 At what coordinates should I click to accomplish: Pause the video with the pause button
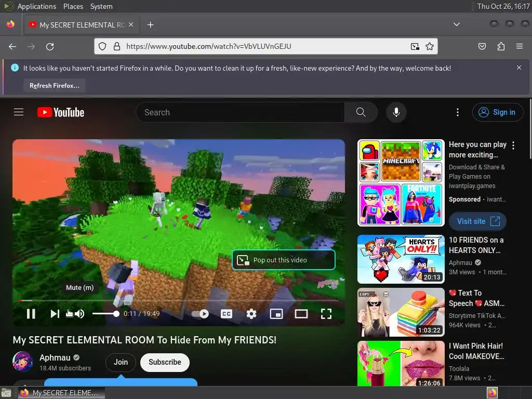(31, 314)
